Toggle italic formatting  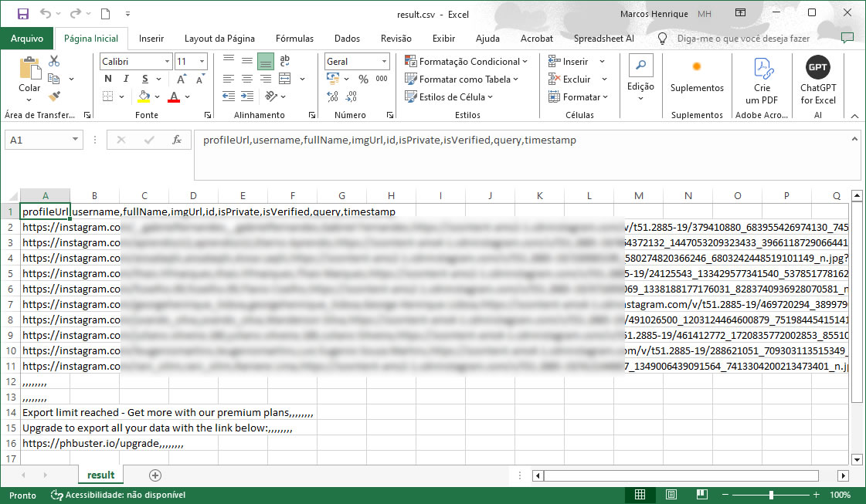click(126, 79)
